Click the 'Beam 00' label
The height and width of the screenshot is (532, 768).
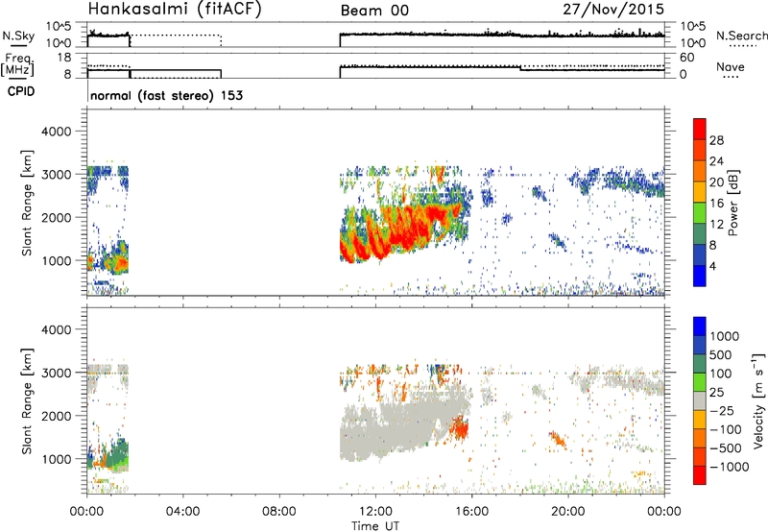point(374,11)
